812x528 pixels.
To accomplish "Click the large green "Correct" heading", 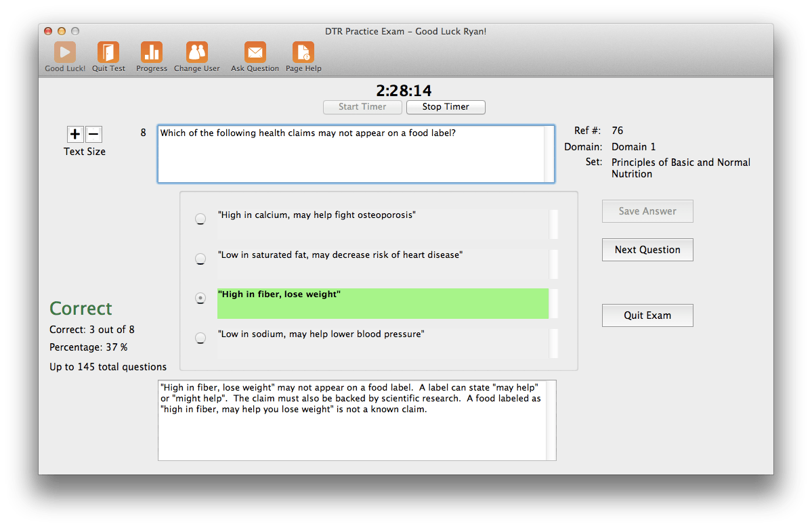I will click(81, 309).
